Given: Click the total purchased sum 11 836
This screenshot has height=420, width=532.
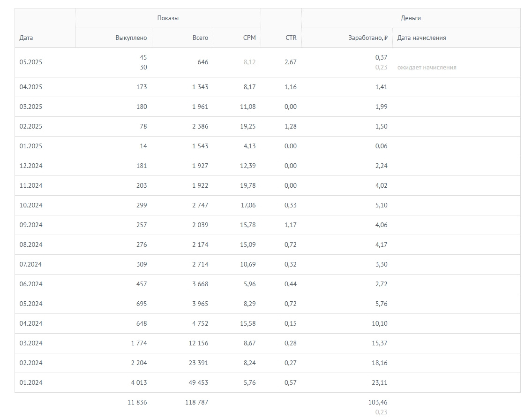Looking at the screenshot, I should [137, 403].
